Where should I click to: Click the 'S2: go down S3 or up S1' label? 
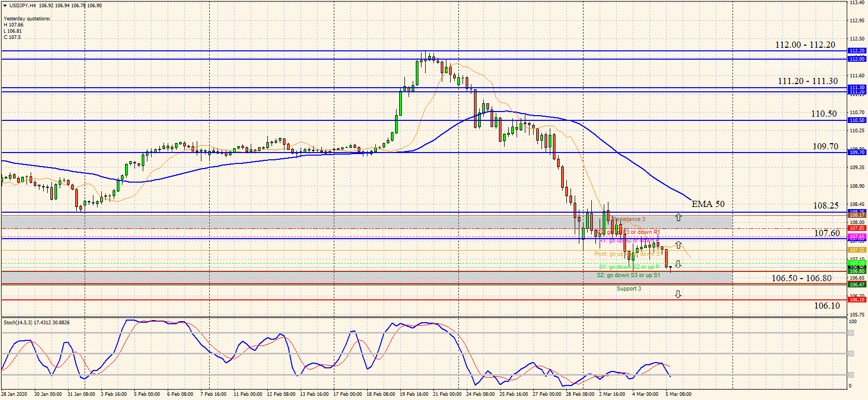tap(628, 275)
